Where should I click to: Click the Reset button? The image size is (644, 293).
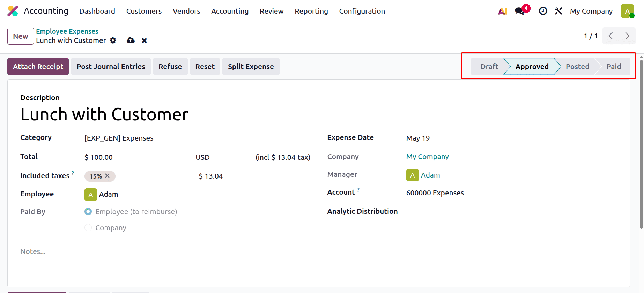pyautogui.click(x=205, y=67)
